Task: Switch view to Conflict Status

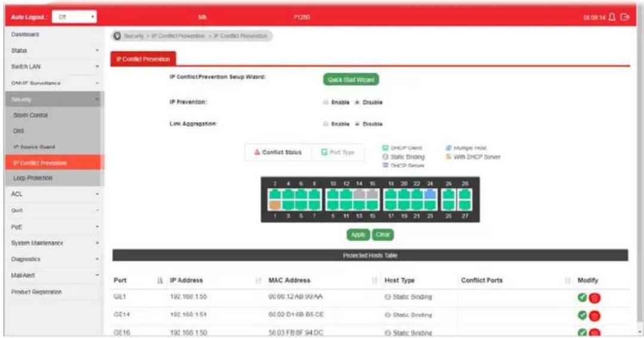Action: click(x=278, y=152)
